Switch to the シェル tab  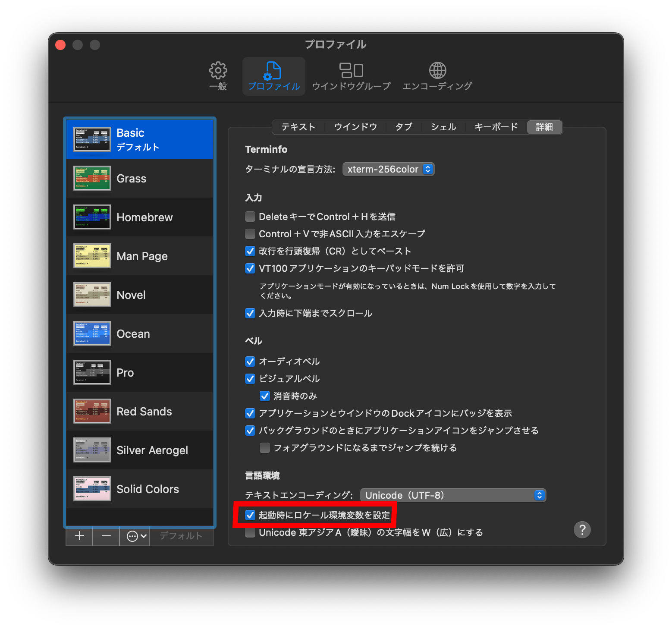tap(443, 127)
